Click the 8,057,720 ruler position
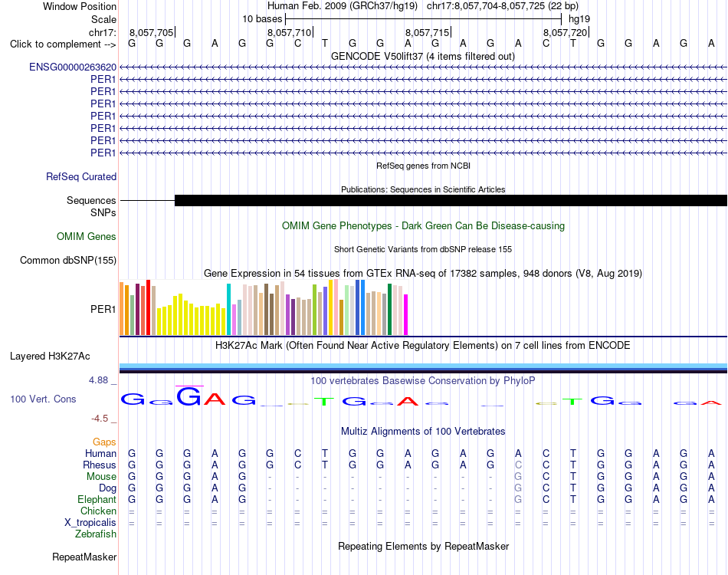Viewport: 728px width, 575px height. click(x=565, y=32)
